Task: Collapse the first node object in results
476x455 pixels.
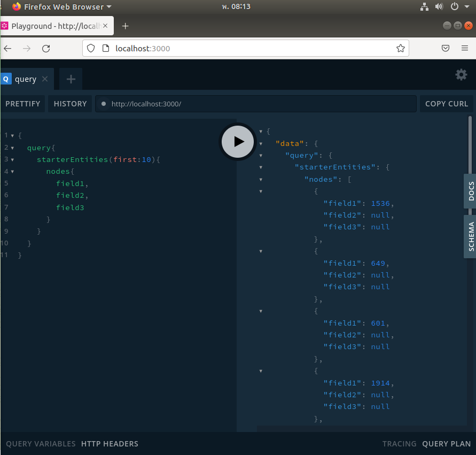Action: tap(261, 191)
